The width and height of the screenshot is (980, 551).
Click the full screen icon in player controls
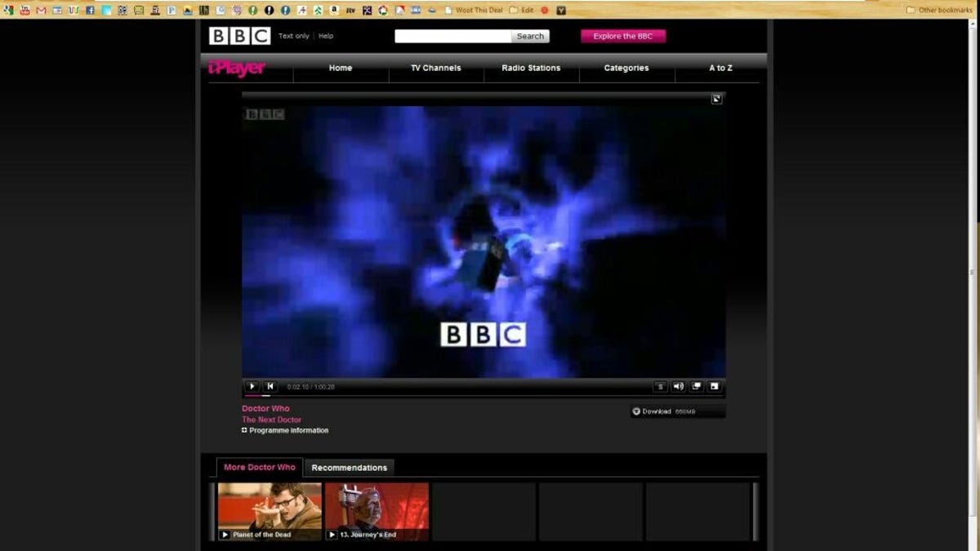715,386
